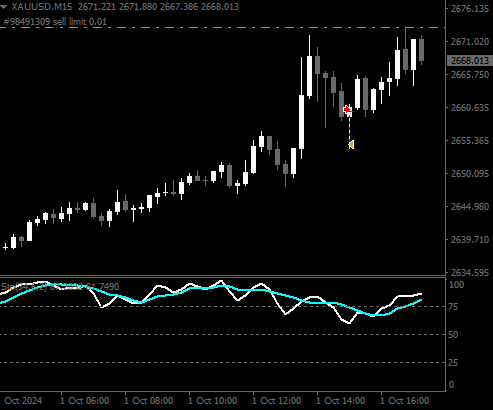The height and width of the screenshot is (410, 493).
Task: Click the separator between chart and indicator window
Action: click(223, 276)
